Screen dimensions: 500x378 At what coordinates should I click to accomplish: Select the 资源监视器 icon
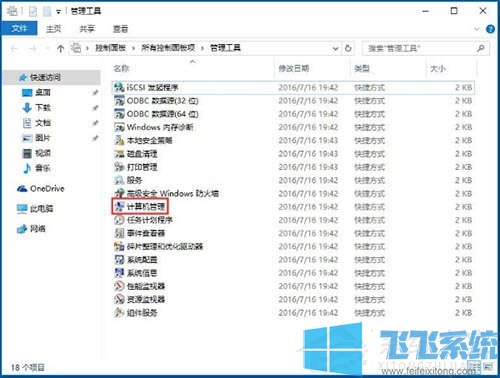click(x=119, y=299)
